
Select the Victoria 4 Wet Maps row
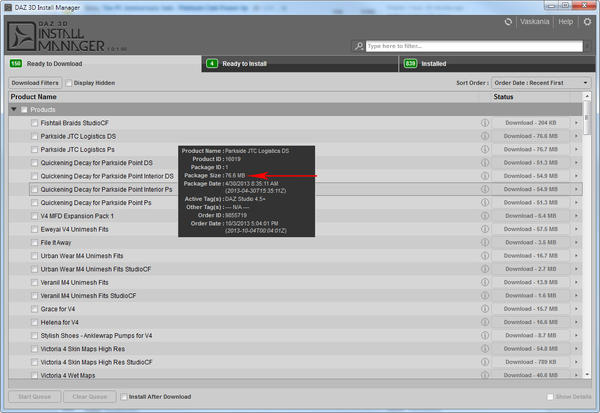pyautogui.click(x=295, y=375)
